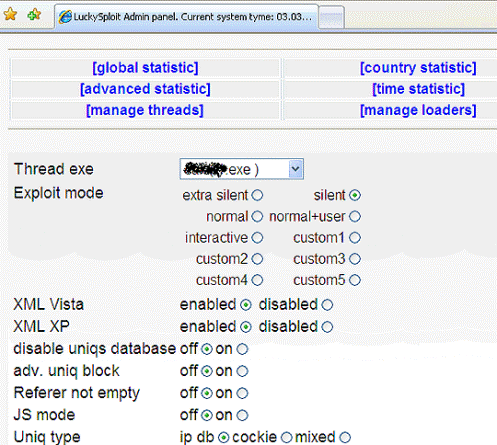
Task: Set Referer not empty to on
Action: tap(242, 393)
